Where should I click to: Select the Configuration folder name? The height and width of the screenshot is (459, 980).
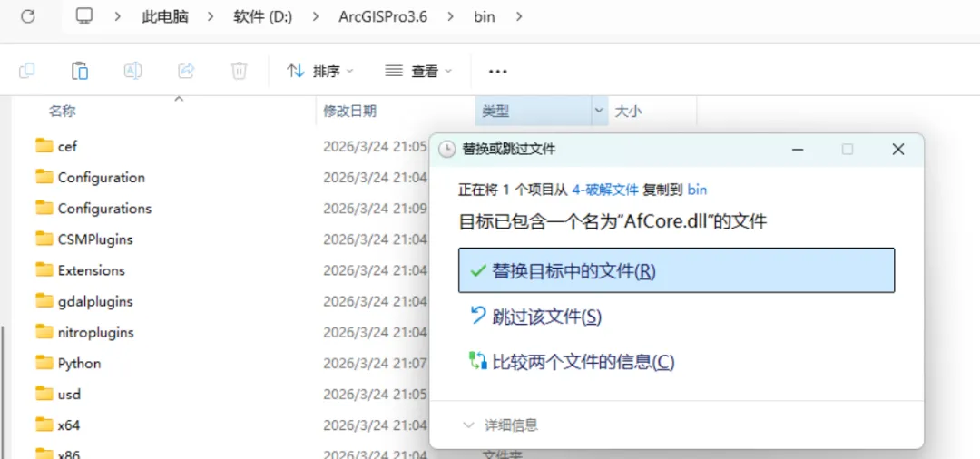pyautogui.click(x=102, y=178)
